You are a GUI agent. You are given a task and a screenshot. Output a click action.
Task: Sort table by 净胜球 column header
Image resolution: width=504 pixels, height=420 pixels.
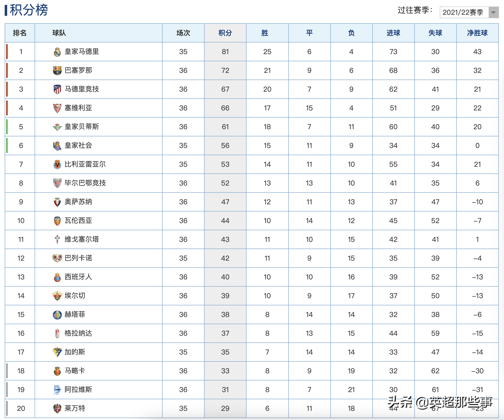(x=477, y=33)
